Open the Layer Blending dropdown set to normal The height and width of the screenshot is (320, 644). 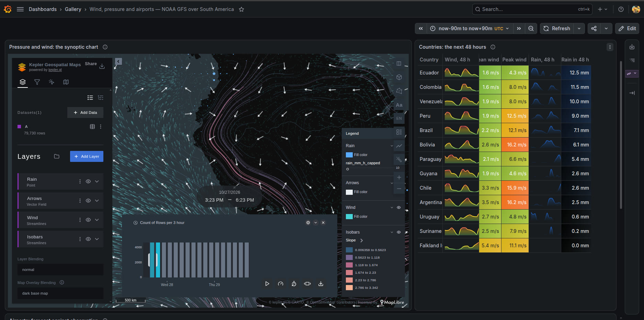[60, 270]
